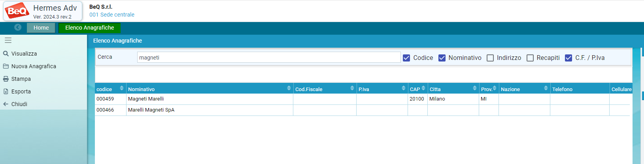Click the Ver. 2024.3 rev.2 version label
The image size is (644, 164).
[x=52, y=17]
